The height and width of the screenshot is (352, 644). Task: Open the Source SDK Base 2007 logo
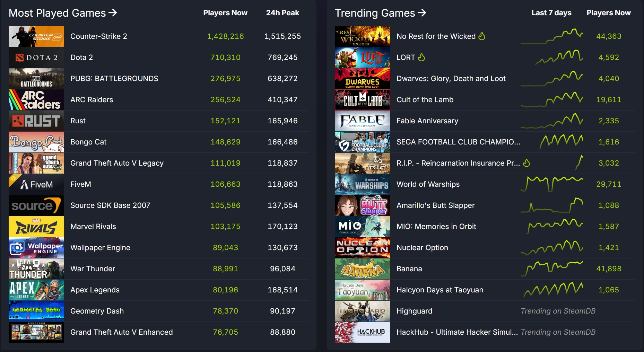(36, 205)
